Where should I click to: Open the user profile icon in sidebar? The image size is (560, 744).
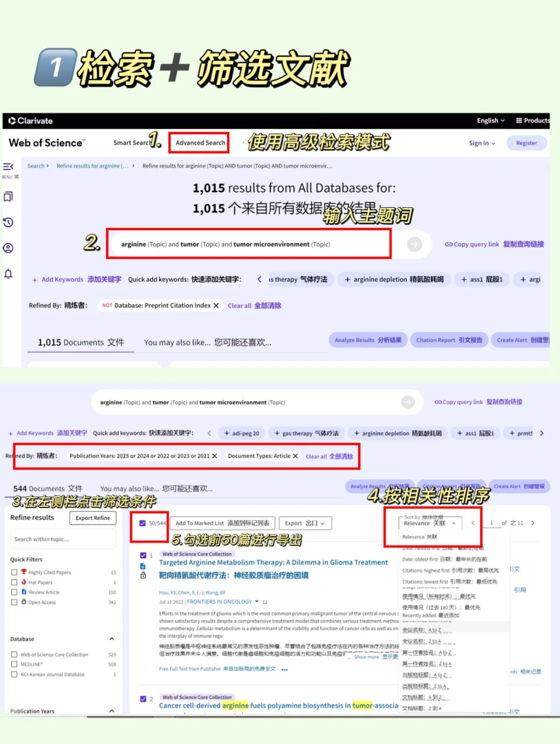[x=8, y=248]
